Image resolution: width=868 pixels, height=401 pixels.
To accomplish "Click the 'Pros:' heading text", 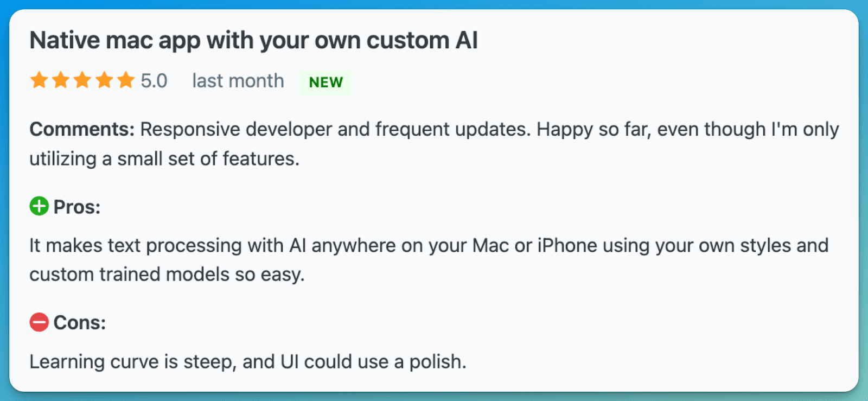I will (77, 207).
